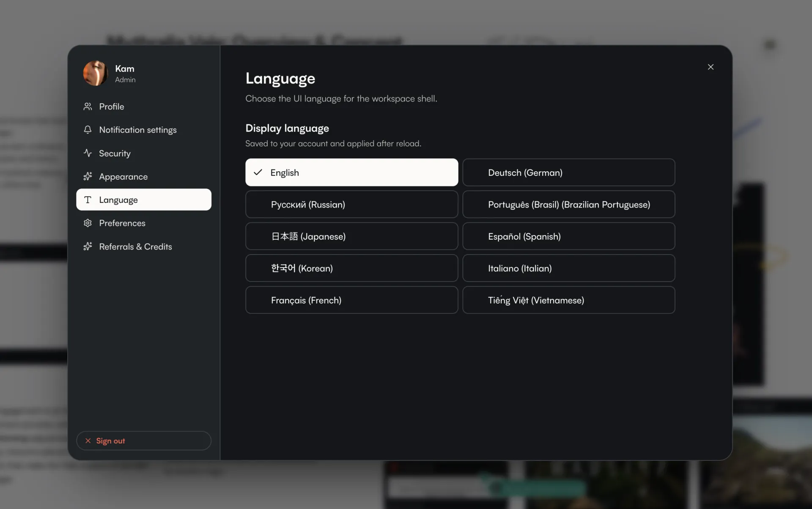Click the Notification settings bell icon
This screenshot has height=509, width=812.
coord(88,130)
